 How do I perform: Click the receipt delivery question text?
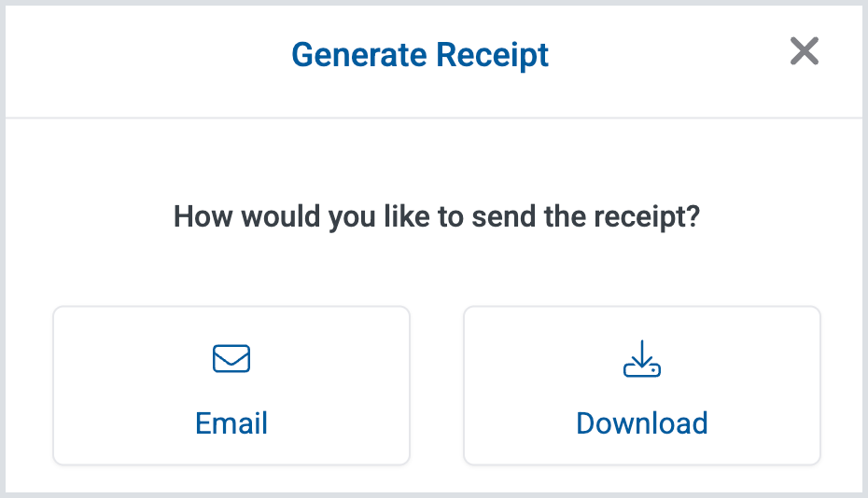tap(437, 218)
